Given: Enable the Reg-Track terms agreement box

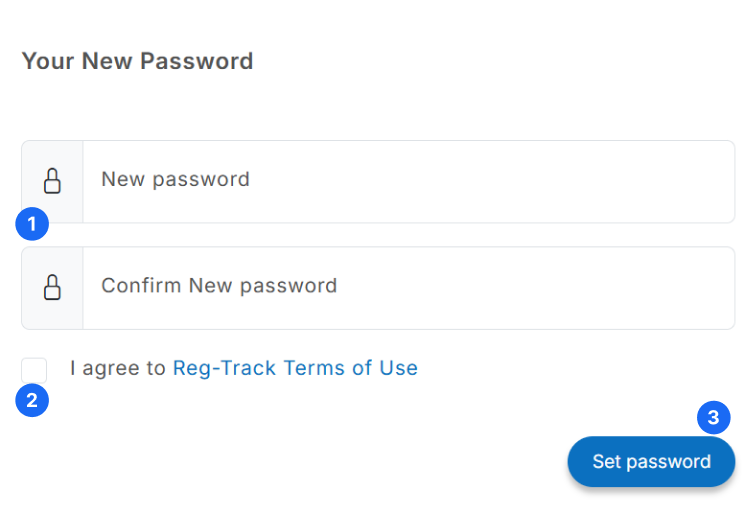Looking at the screenshot, I should [34, 370].
